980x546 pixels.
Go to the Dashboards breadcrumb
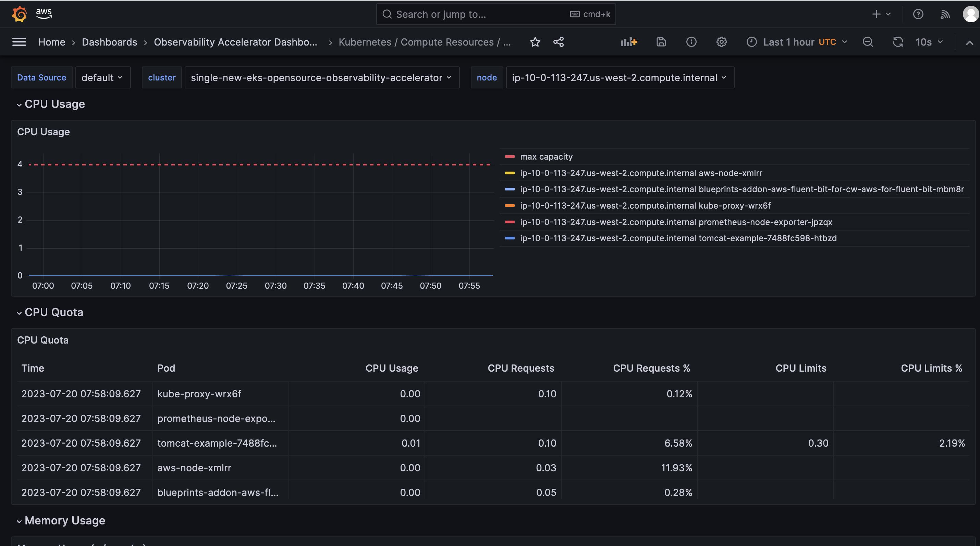pos(110,42)
